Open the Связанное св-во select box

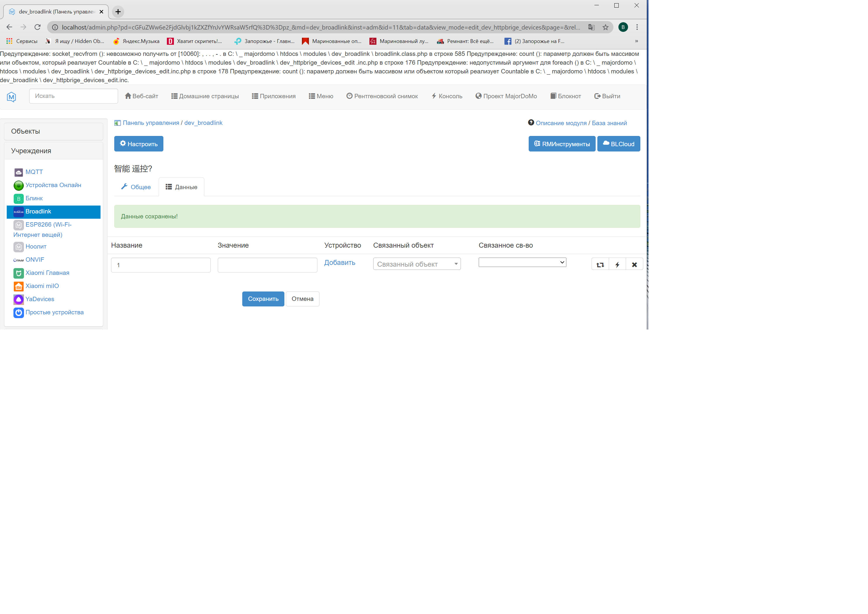tap(522, 262)
